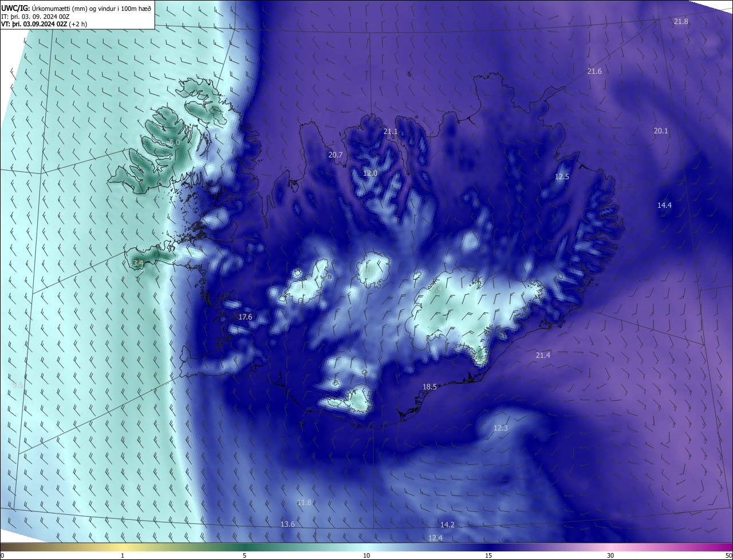Click the 3.4 value label
Viewport: 733px width, 560px height.
point(138,263)
